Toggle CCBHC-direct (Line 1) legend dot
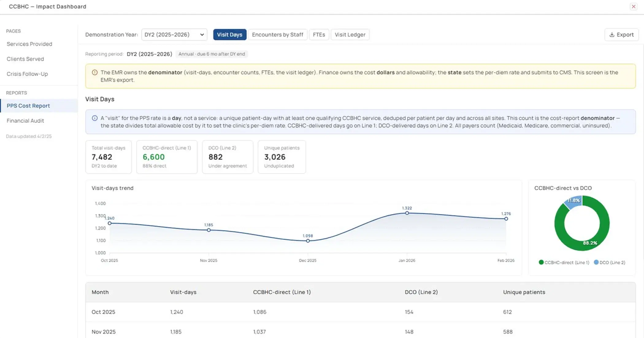Image resolution: width=644 pixels, height=338 pixels. point(541,262)
